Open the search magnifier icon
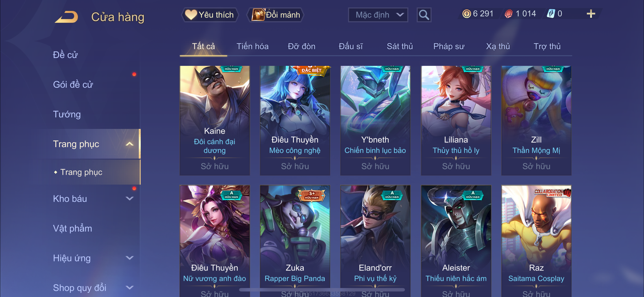Viewport: 644px width, 297px height. [424, 15]
